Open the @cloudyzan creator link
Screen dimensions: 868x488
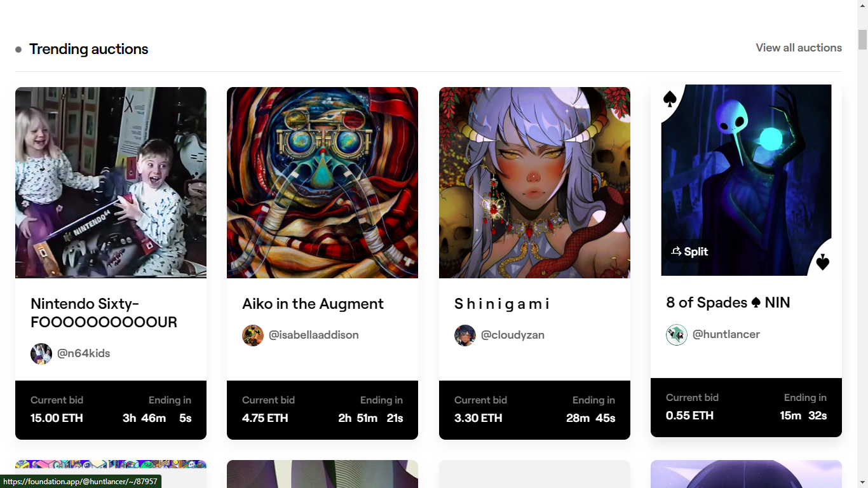(513, 335)
